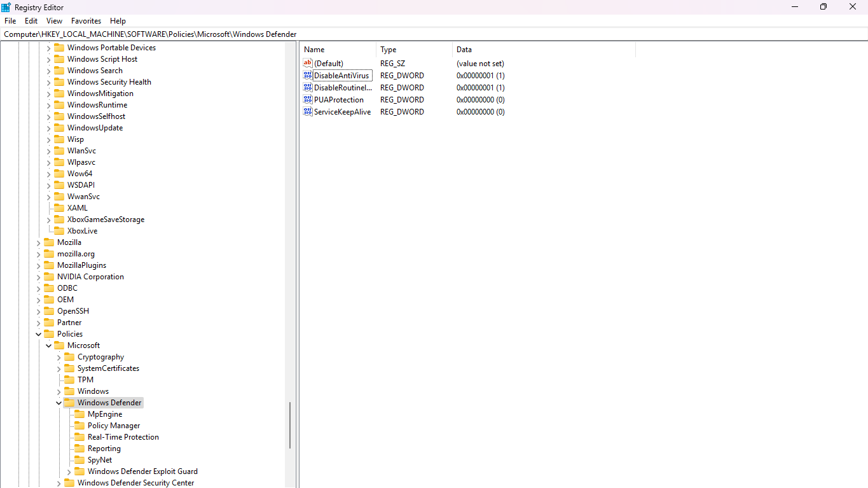Click the Registry Editor title bar app icon
868x488 pixels.
click(x=6, y=7)
